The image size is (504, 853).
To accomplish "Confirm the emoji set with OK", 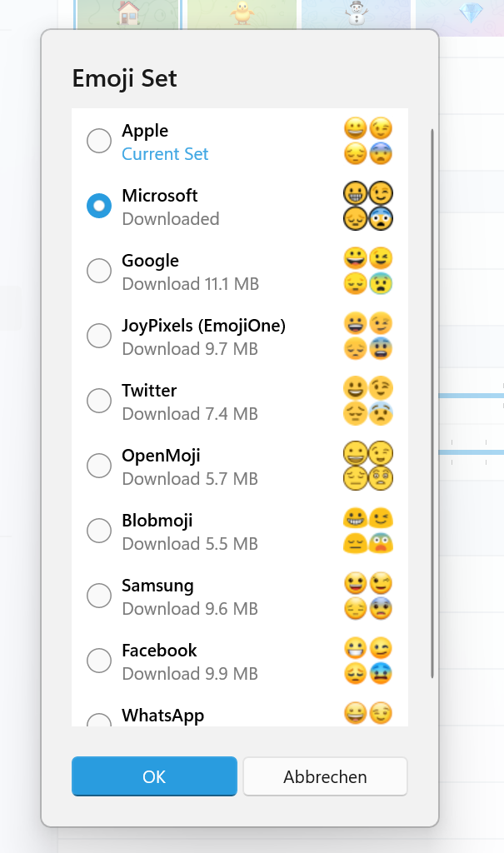I will coord(154,776).
